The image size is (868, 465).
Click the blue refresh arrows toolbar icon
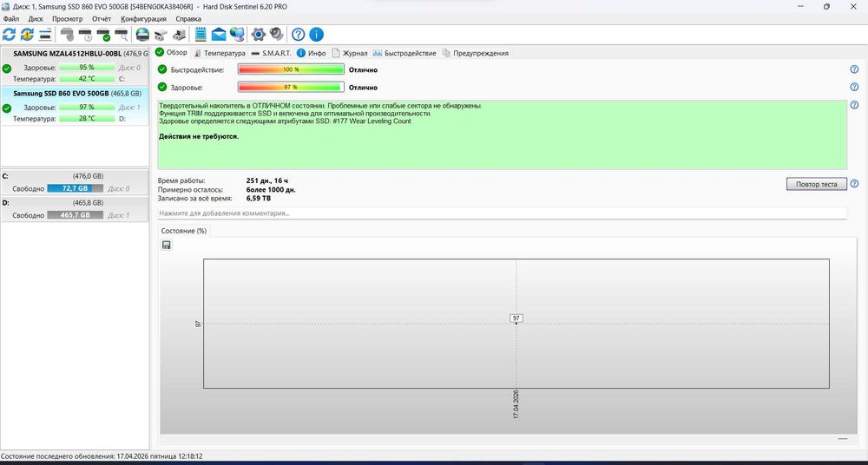coord(9,35)
